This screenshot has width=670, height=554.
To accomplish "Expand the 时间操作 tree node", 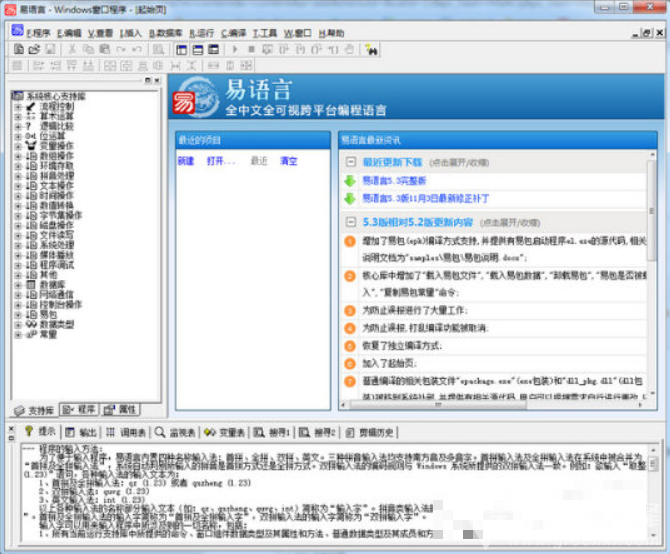I will tap(18, 196).
